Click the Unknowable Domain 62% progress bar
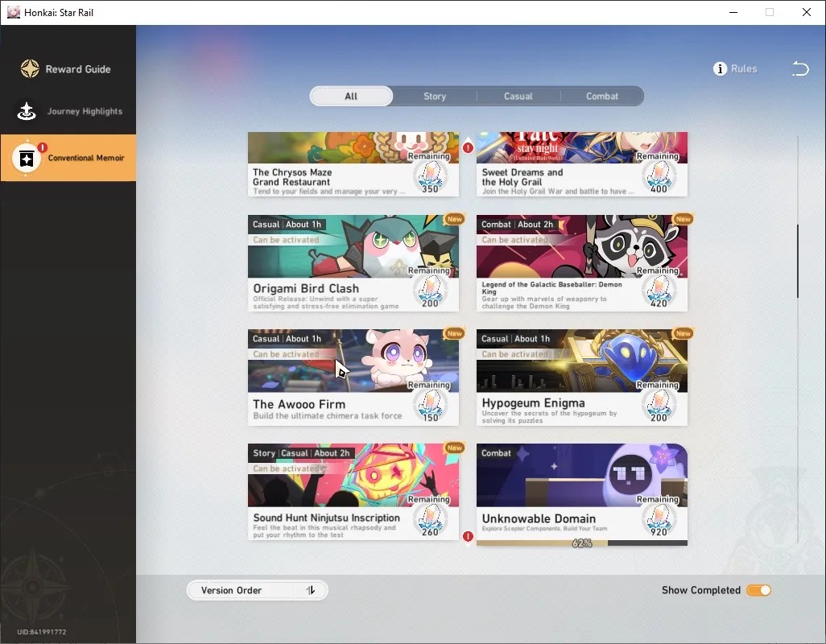Viewport: 826px width, 644px height. [581, 543]
